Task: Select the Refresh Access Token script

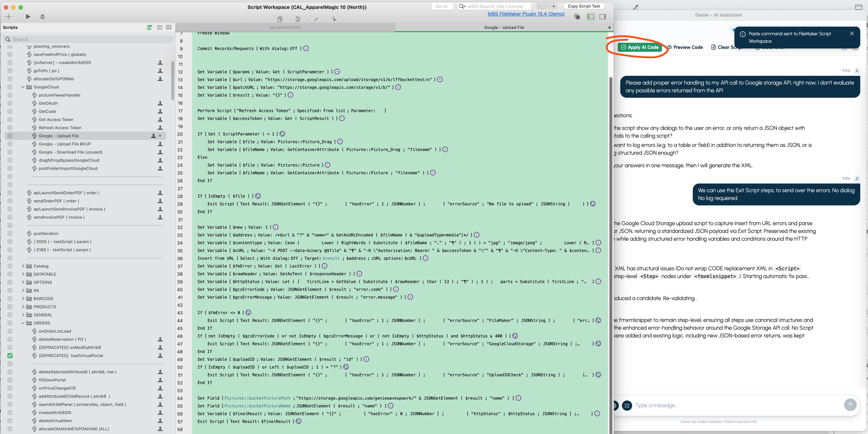Action: 60,128
